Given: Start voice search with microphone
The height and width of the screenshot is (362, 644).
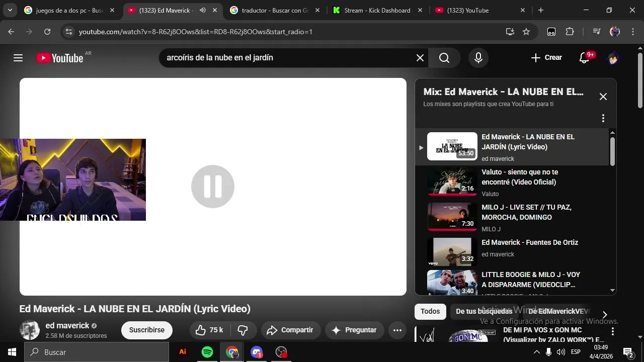Looking at the screenshot, I should point(478,58).
